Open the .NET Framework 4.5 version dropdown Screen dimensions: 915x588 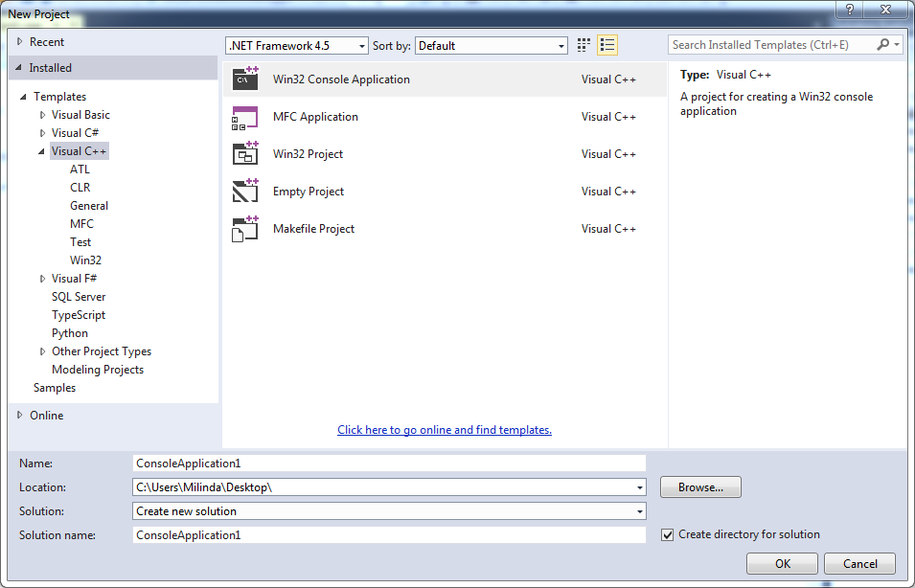297,46
